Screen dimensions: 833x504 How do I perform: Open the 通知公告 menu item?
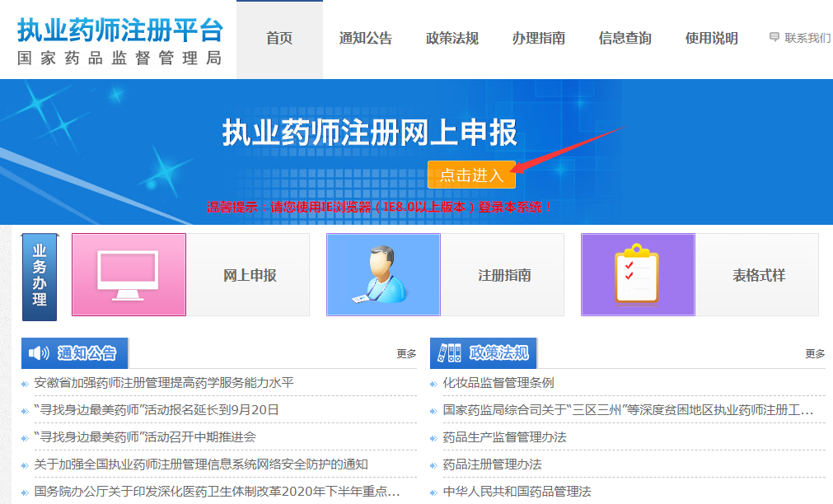(x=365, y=37)
